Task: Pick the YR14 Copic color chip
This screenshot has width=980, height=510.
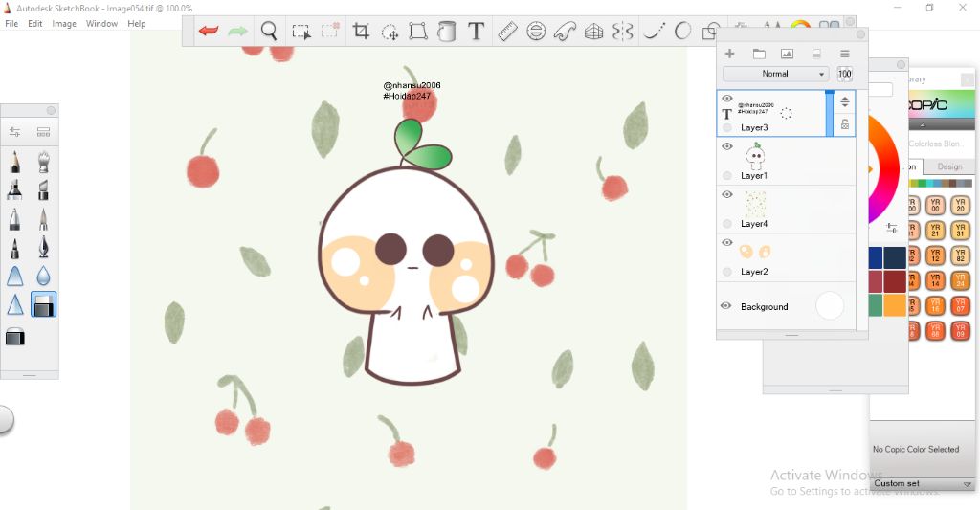Action: pyautogui.click(x=935, y=280)
